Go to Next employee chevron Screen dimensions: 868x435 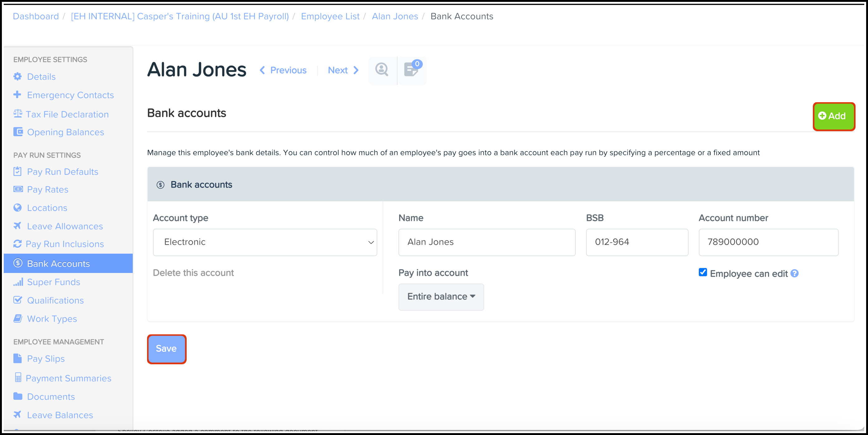[356, 70]
